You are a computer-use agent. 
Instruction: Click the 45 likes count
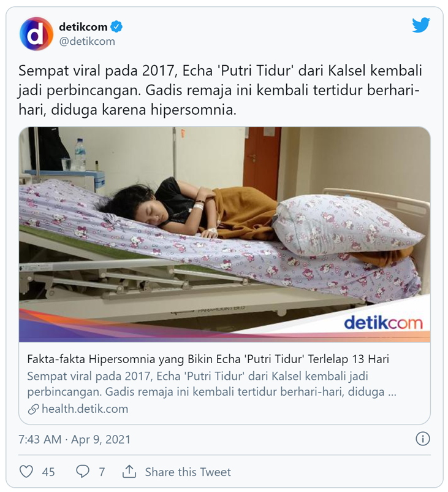pyautogui.click(x=48, y=472)
